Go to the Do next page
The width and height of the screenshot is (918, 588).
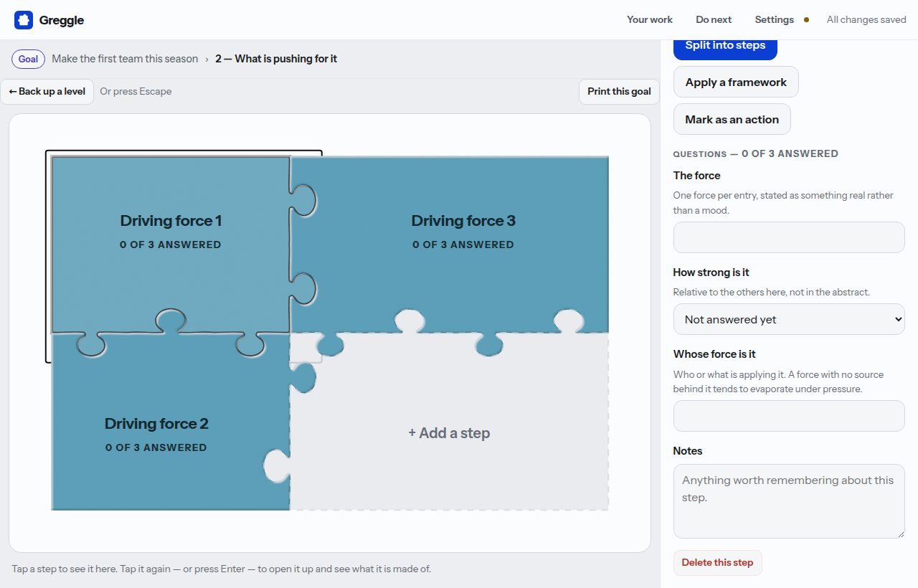714,19
